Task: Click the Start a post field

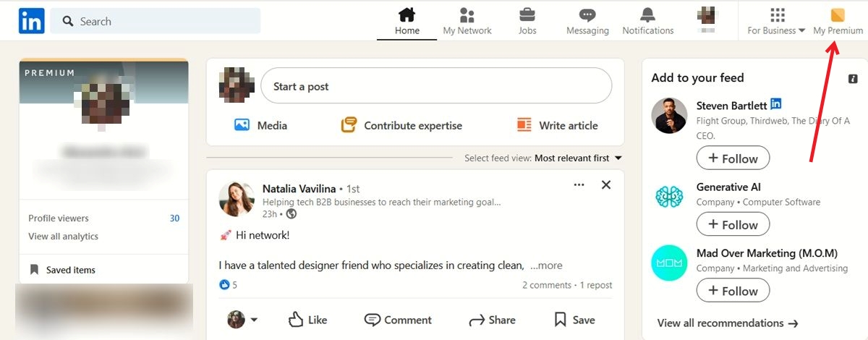Action: 436,87
